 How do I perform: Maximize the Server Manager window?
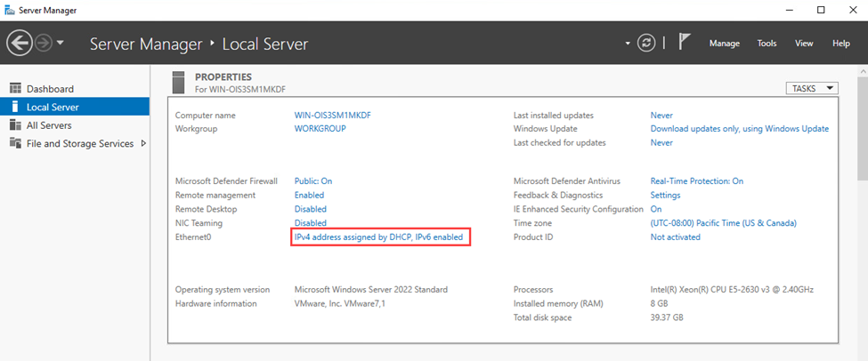click(x=822, y=10)
